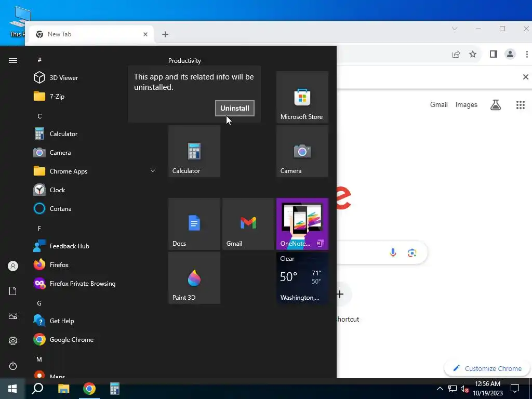This screenshot has width=532, height=399.
Task: Launch the Docs tile
Action: coord(194,224)
